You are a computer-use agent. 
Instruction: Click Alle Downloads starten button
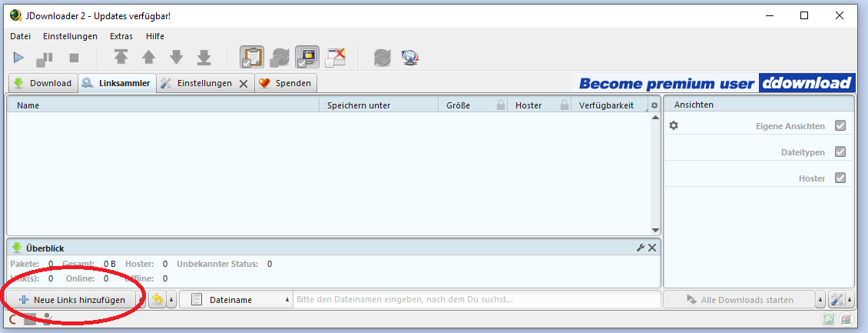740,300
